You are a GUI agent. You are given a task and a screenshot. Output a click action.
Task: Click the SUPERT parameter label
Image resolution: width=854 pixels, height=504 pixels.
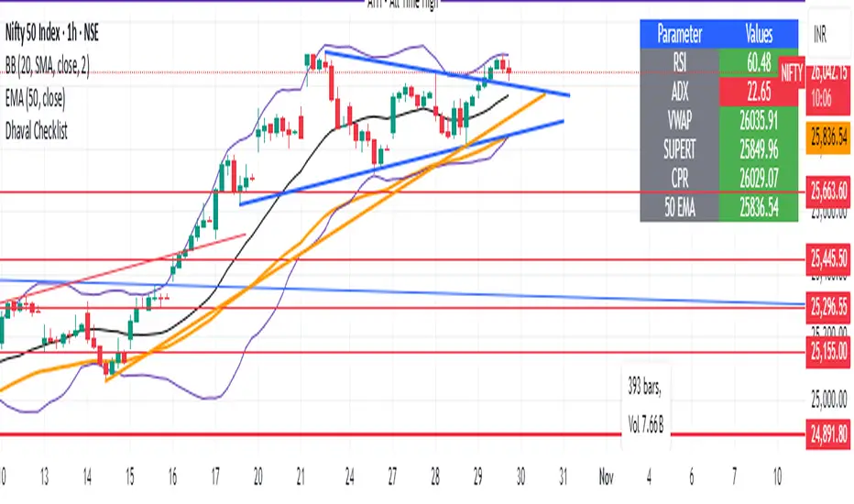pyautogui.click(x=680, y=149)
